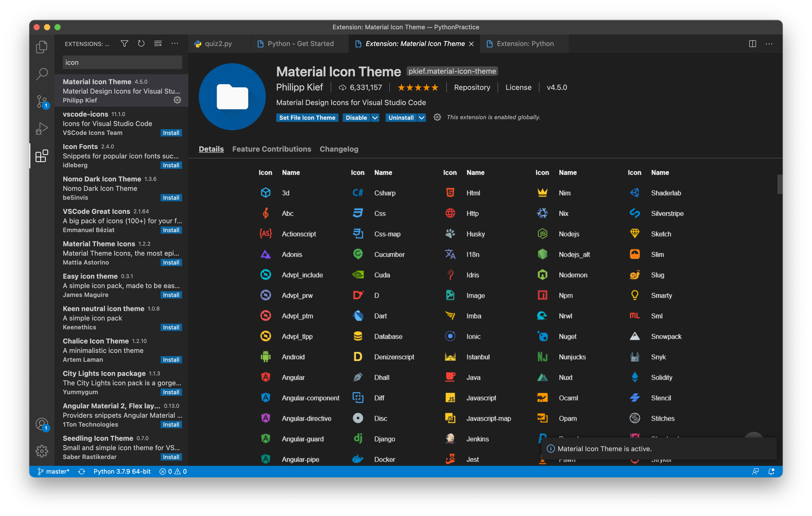Open the Source Control view
This screenshot has height=516, width=812.
coord(42,101)
